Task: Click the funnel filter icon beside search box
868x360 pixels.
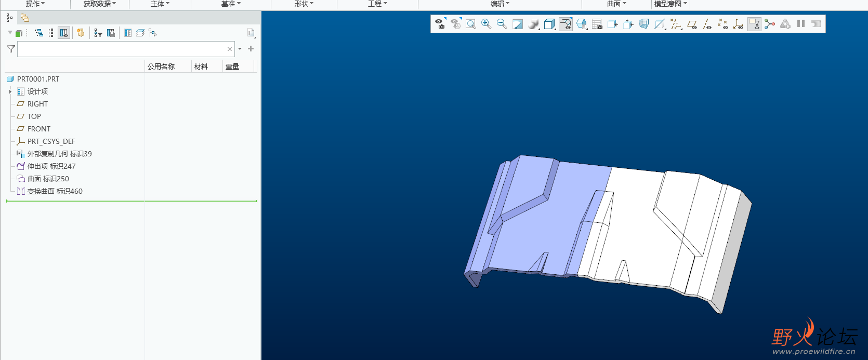Action: (x=10, y=49)
